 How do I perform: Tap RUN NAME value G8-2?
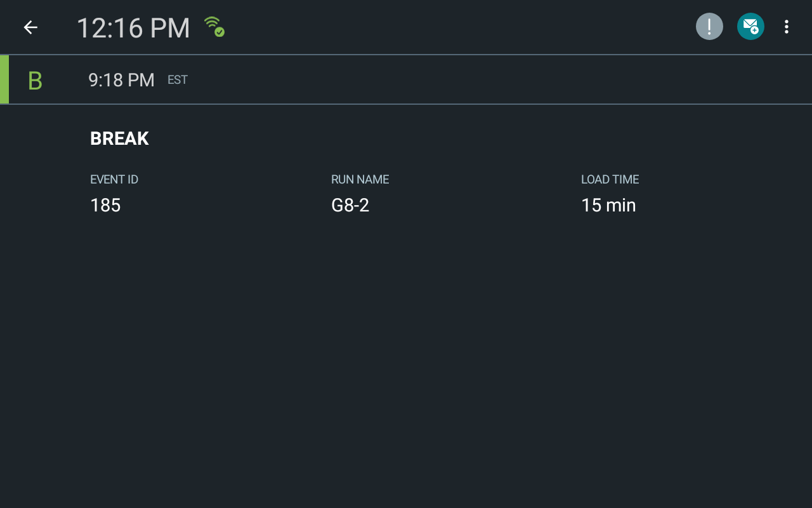[350, 204]
